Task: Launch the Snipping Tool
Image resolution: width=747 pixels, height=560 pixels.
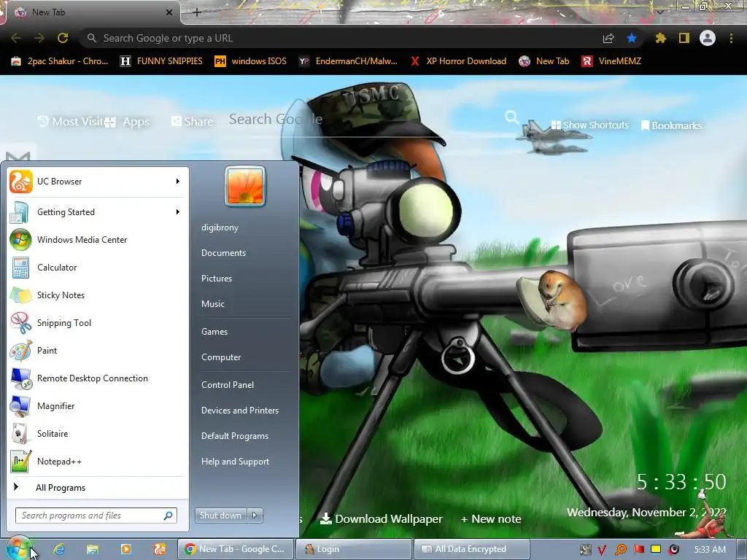Action: click(x=98, y=322)
